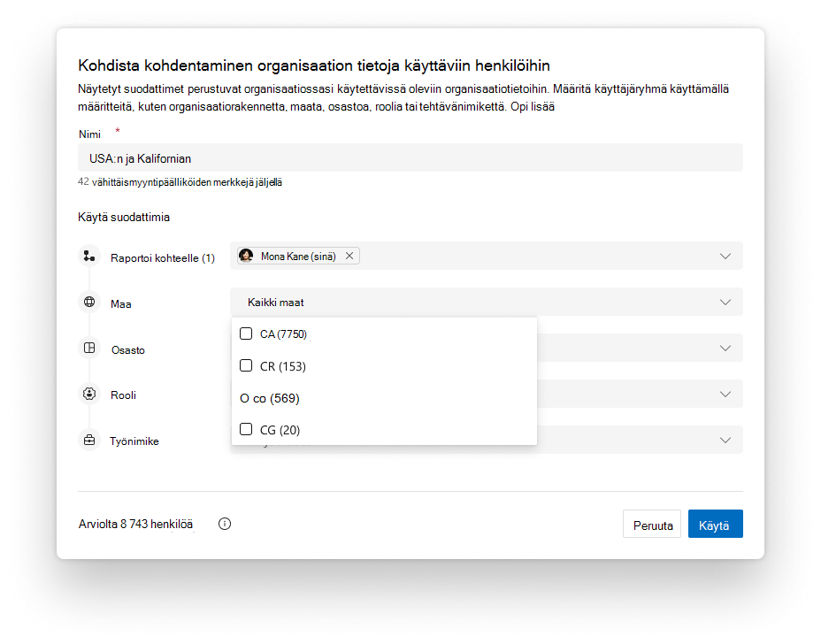
Task: Open the Opi lisää link
Action: point(532,107)
